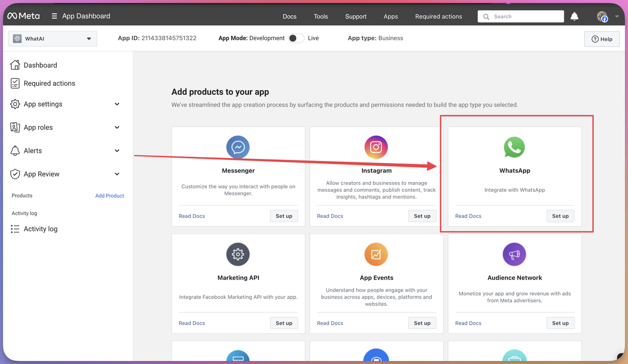This screenshot has height=364, width=628.
Task: Click the 'Integrate with WhatsApp' description
Action: (x=515, y=190)
